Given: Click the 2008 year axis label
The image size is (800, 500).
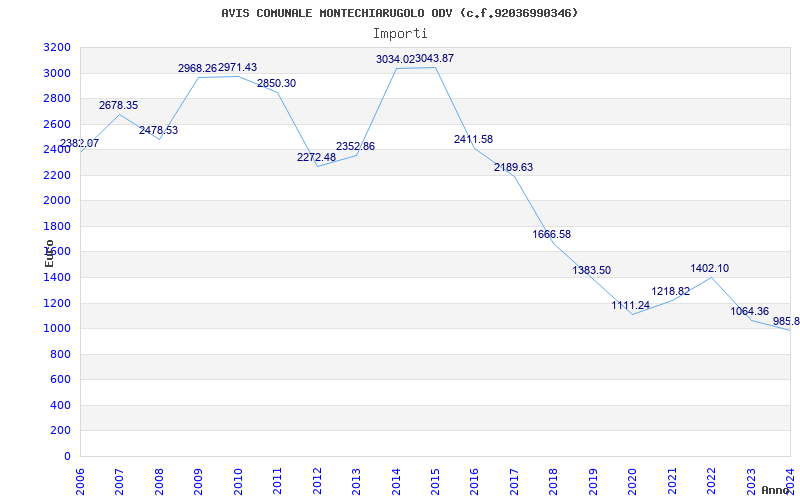Looking at the screenshot, I should [x=159, y=482].
